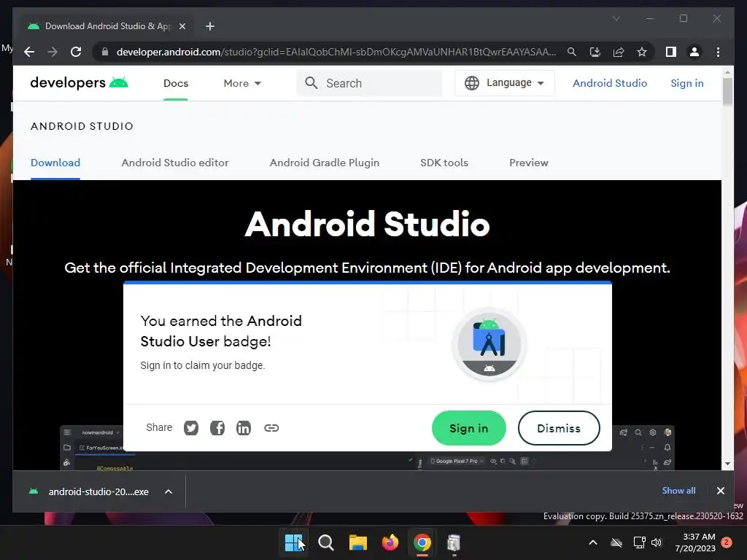Screen dimensions: 747x560
Task: Bookmark this page with the star
Action: pyautogui.click(x=642, y=52)
